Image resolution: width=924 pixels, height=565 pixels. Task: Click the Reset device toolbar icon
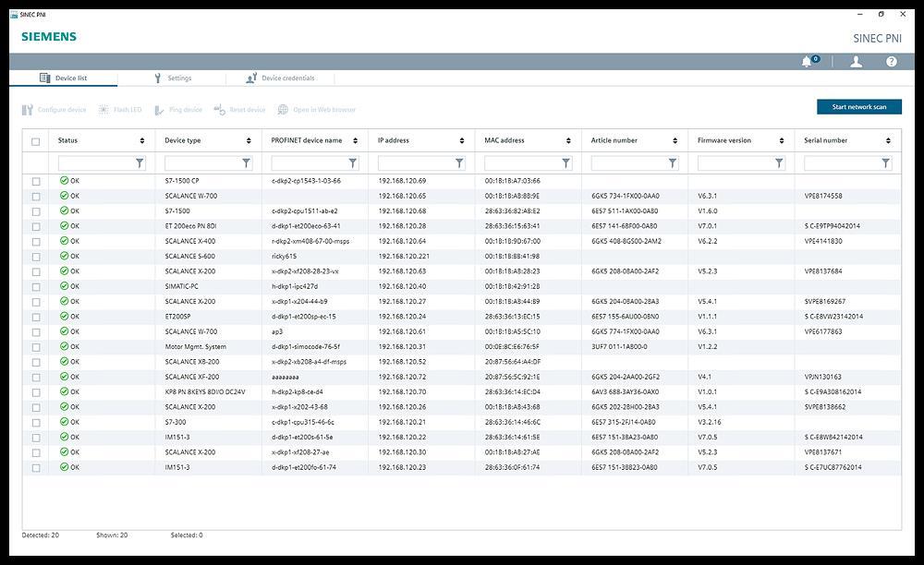[x=219, y=110]
